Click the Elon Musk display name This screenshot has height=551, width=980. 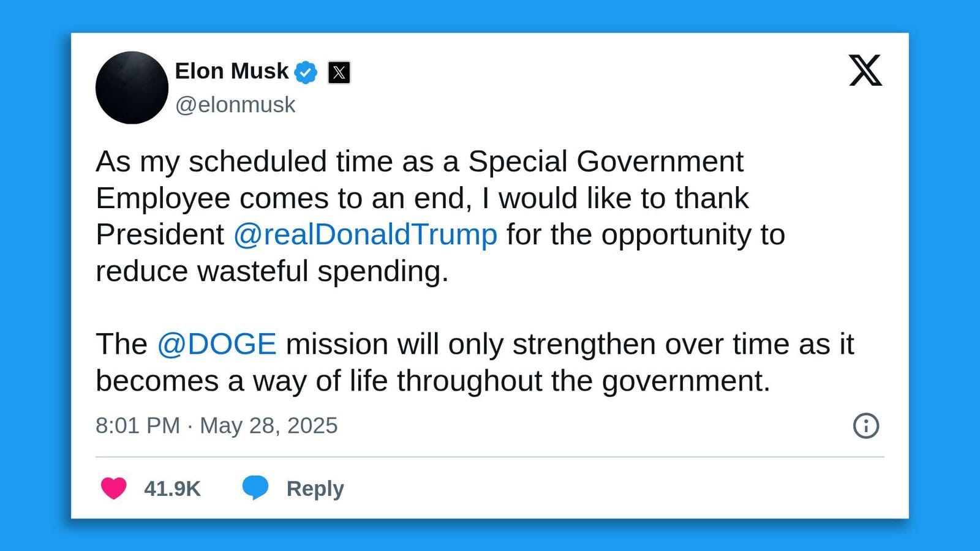click(232, 71)
